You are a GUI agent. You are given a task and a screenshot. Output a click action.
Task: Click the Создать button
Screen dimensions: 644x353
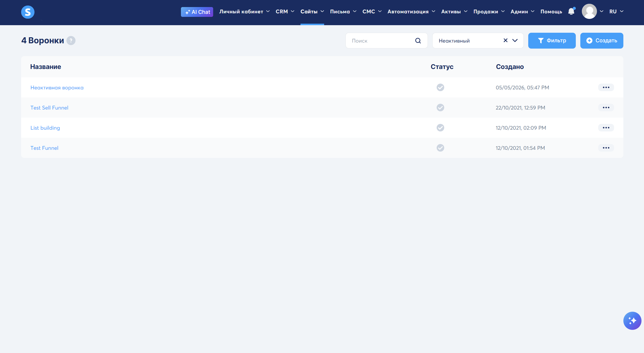coord(601,41)
